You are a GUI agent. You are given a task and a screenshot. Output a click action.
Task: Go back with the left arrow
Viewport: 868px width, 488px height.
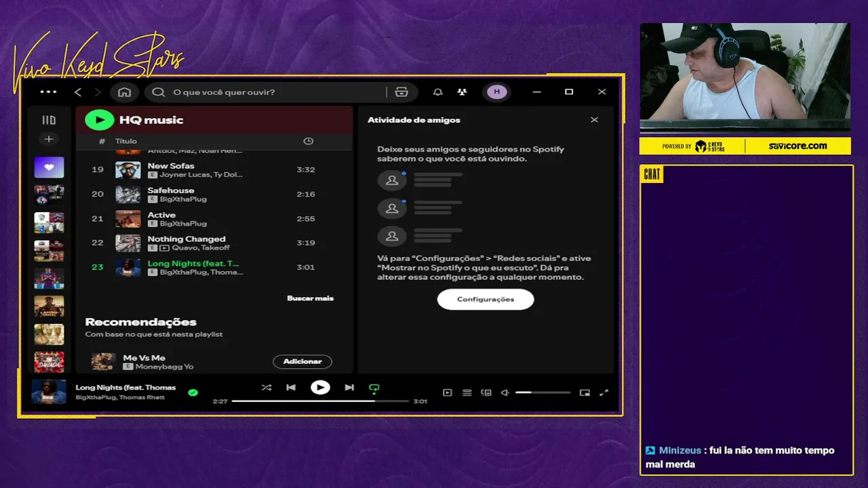[78, 92]
